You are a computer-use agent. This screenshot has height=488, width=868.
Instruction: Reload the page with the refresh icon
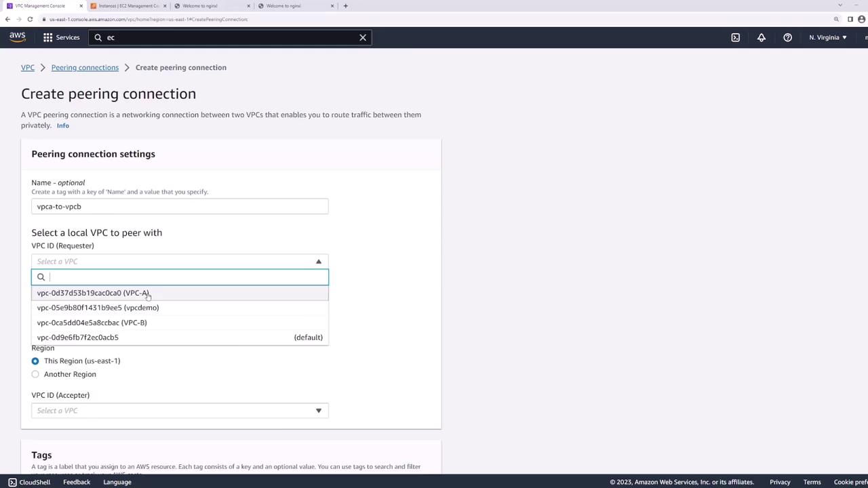click(x=30, y=19)
